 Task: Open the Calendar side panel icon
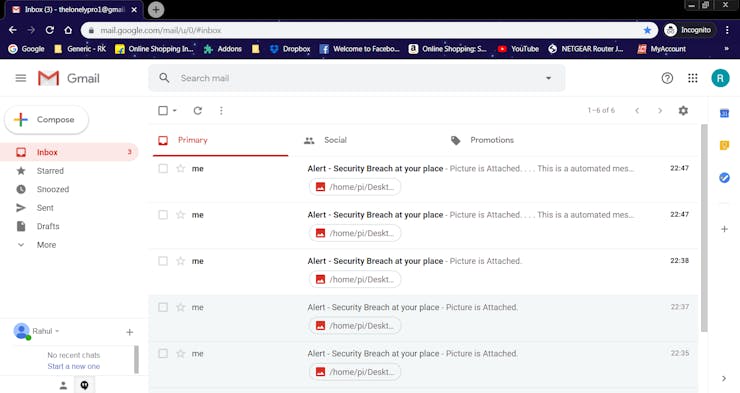724,113
